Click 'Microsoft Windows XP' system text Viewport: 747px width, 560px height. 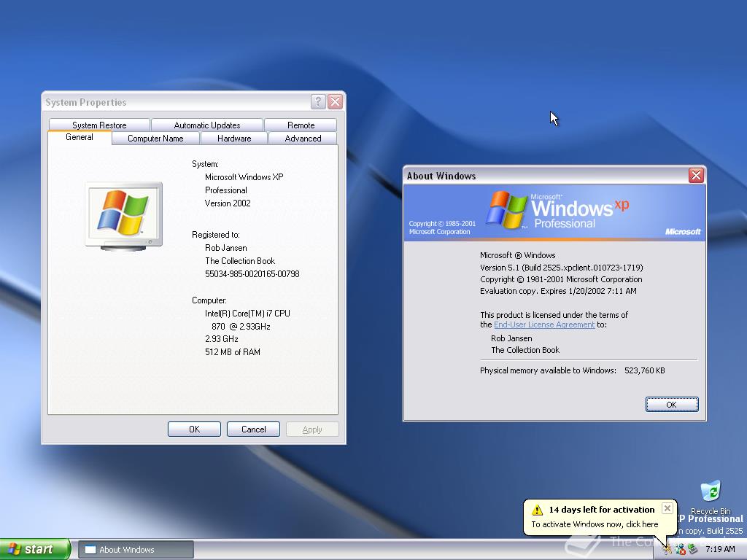coord(244,176)
